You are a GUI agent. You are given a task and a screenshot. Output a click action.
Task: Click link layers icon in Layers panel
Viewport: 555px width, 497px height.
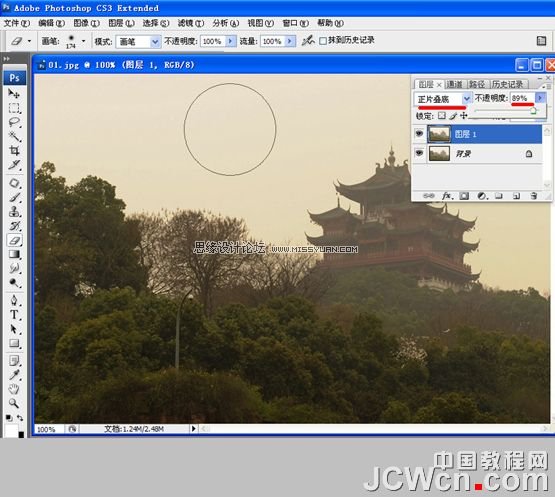pyautogui.click(x=429, y=196)
